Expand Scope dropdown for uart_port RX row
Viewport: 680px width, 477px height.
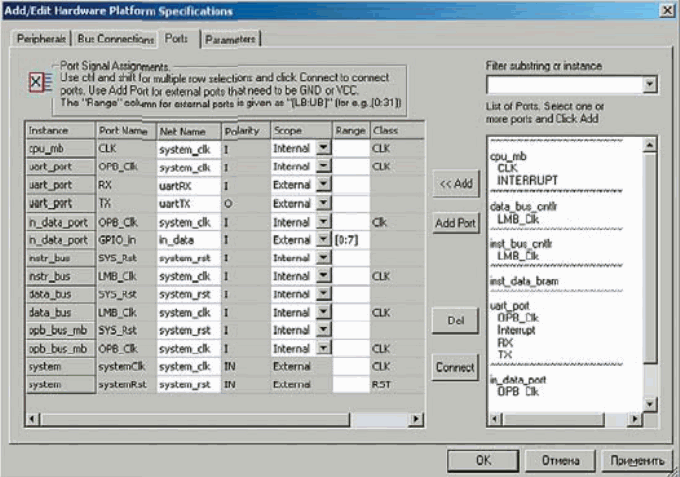[323, 184]
